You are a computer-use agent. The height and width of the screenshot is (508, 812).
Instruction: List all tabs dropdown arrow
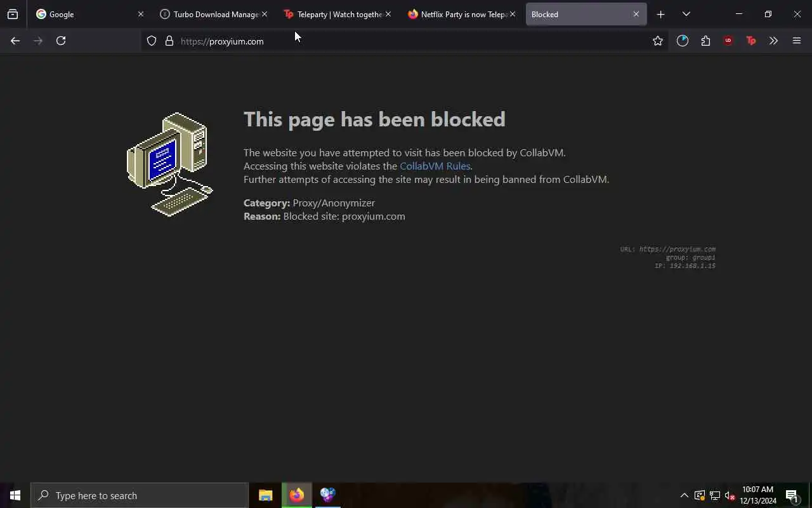coord(686,14)
